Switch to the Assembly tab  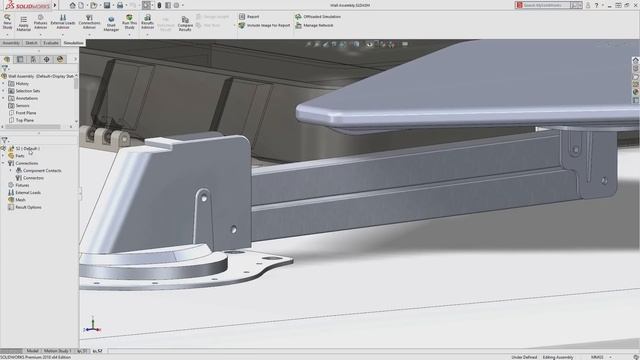click(11, 43)
